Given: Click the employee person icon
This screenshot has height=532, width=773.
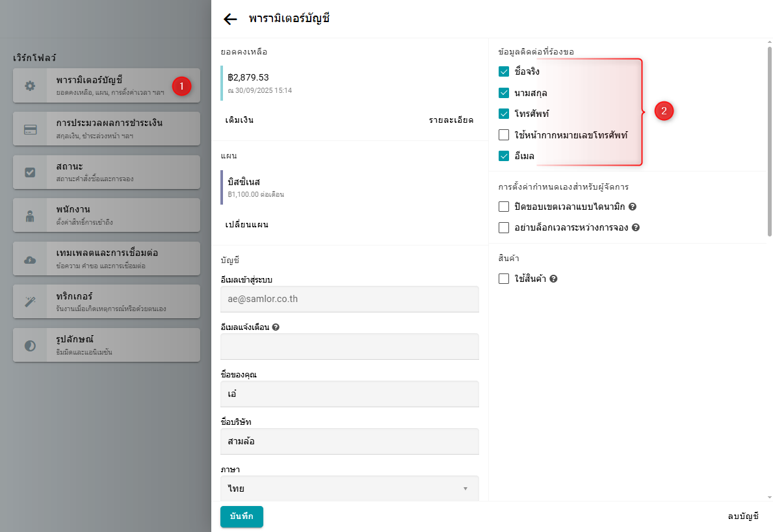Looking at the screenshot, I should click(x=30, y=216).
